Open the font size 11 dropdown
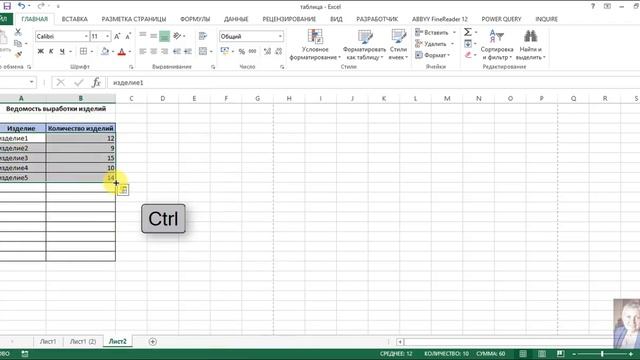The height and width of the screenshot is (360, 640). 107,36
